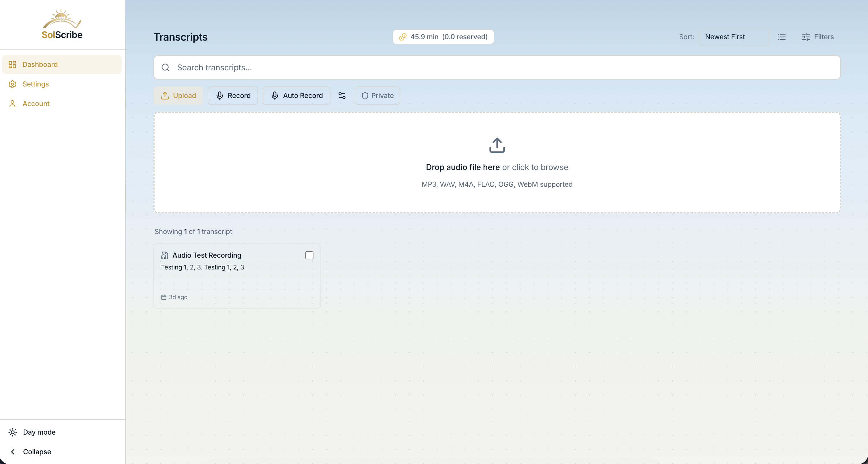This screenshot has height=464, width=868.
Task: Switch to Day mode
Action: click(x=39, y=432)
